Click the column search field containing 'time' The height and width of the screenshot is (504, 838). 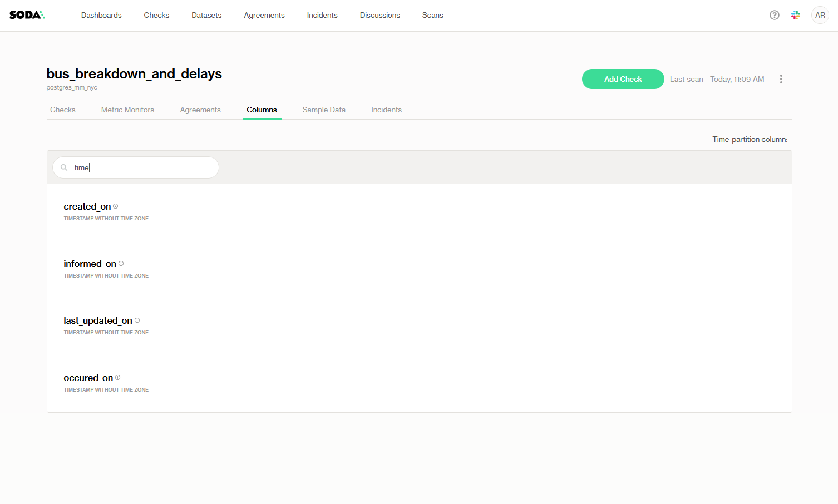[145, 167]
